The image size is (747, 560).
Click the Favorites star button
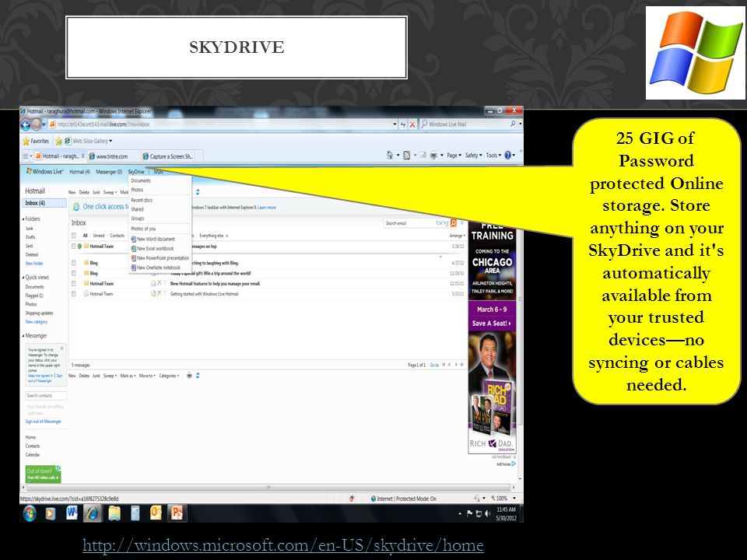[35, 141]
